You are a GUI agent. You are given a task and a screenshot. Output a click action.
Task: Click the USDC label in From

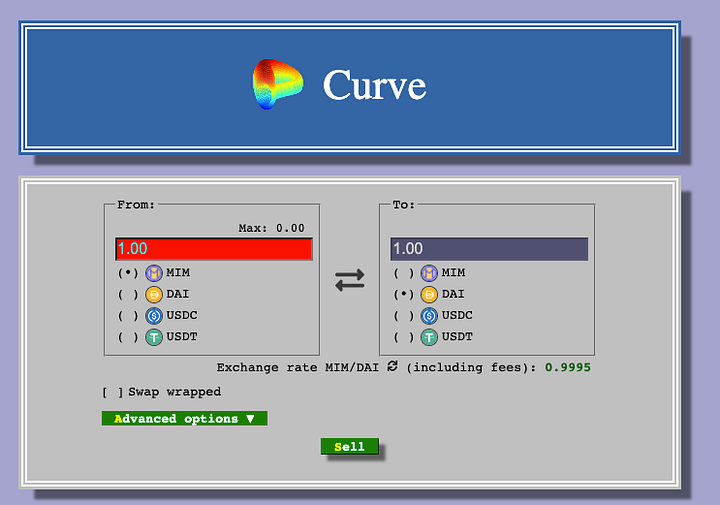tap(182, 315)
